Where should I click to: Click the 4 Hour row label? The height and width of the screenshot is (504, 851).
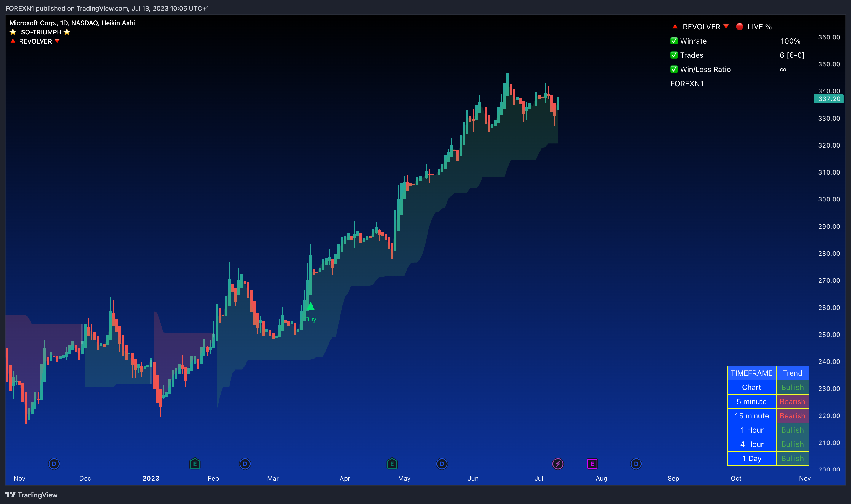pos(751,444)
